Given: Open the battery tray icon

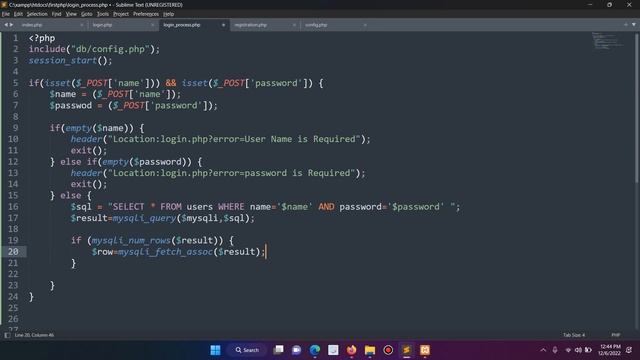Looking at the screenshot, I should (588, 350).
